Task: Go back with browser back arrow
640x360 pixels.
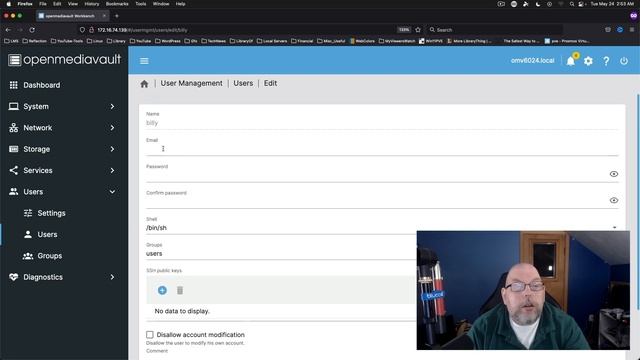Action: (8, 30)
